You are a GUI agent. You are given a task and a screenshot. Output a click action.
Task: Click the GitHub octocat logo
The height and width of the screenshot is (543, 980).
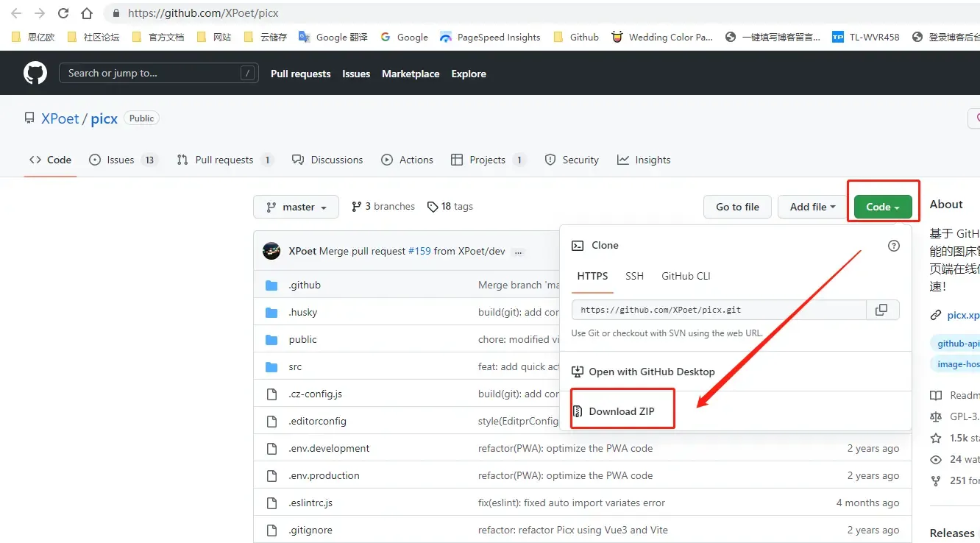(x=35, y=73)
